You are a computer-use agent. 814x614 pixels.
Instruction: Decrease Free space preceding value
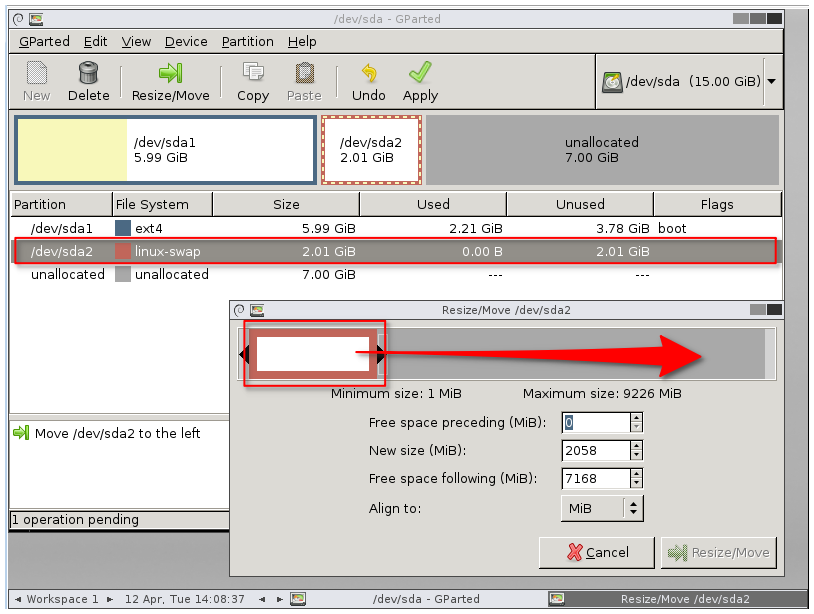click(637, 427)
